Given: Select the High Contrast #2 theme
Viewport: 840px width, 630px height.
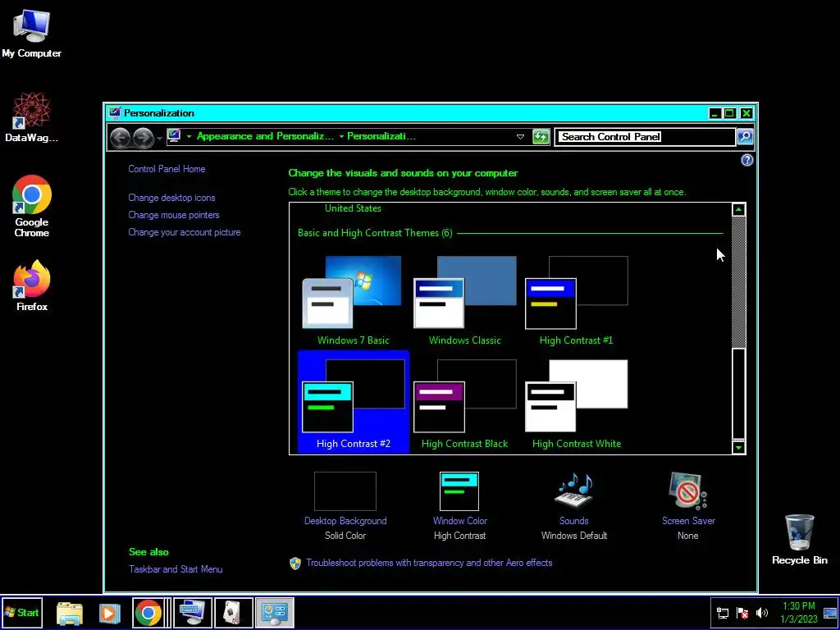Looking at the screenshot, I should pyautogui.click(x=353, y=402).
